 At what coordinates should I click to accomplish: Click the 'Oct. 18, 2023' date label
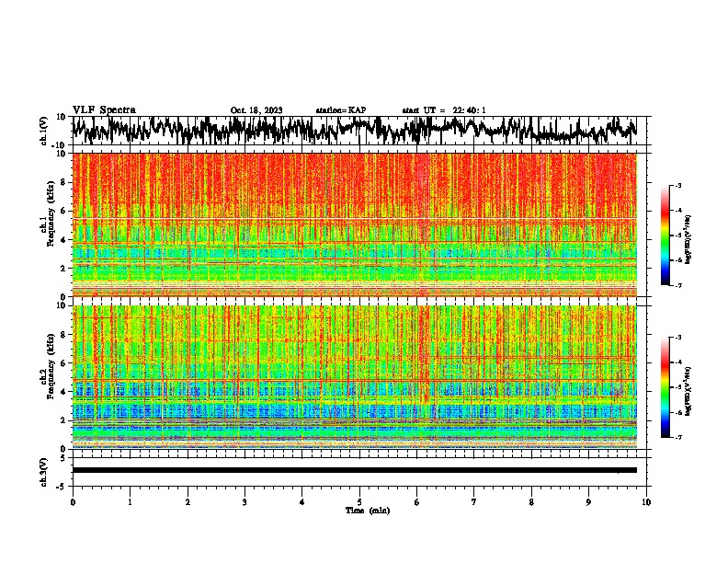(256, 110)
